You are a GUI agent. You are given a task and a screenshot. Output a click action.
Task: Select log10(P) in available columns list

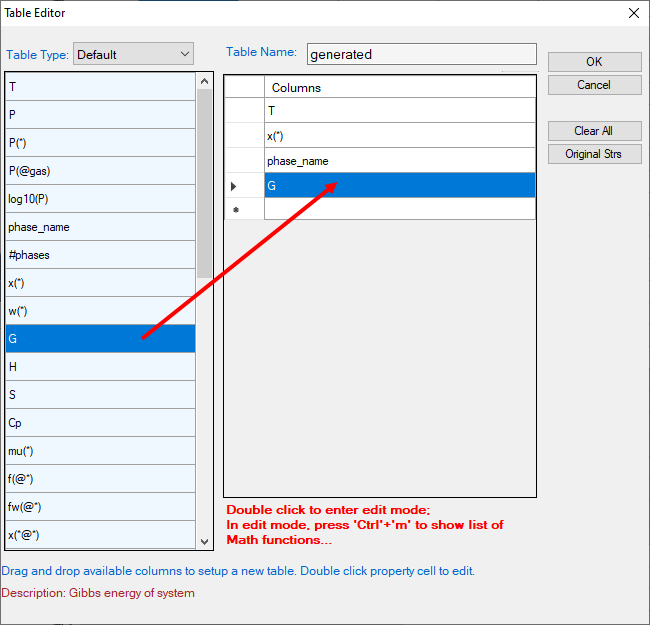tap(100, 199)
